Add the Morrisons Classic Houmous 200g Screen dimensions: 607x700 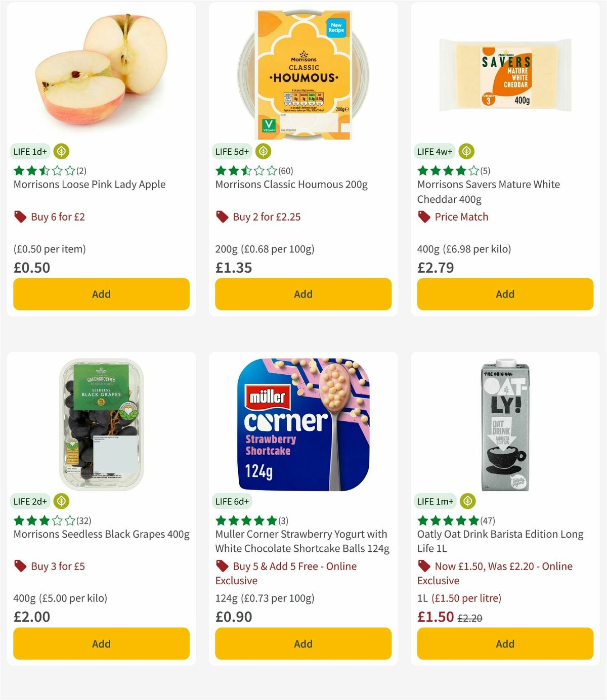302,294
